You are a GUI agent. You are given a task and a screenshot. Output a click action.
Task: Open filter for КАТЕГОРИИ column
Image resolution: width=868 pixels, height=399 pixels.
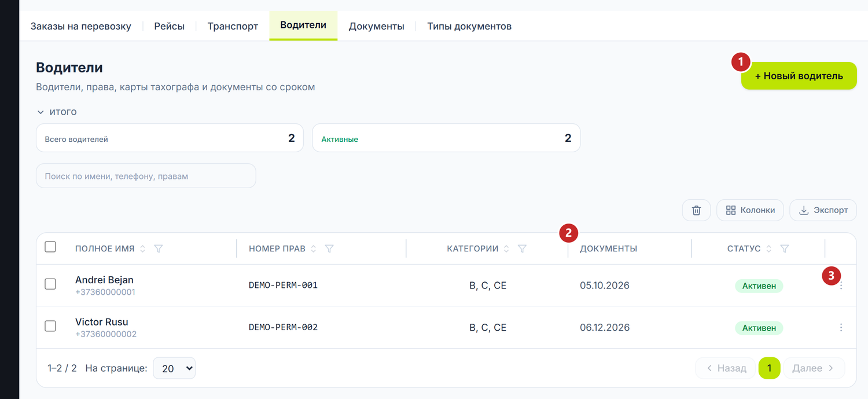pyautogui.click(x=522, y=248)
